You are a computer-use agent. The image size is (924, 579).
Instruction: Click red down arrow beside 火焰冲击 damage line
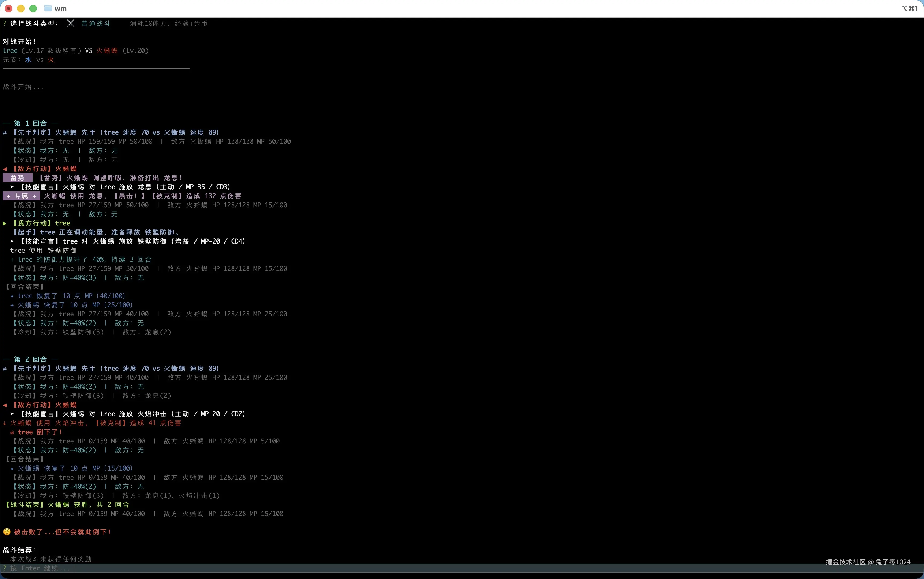5,423
